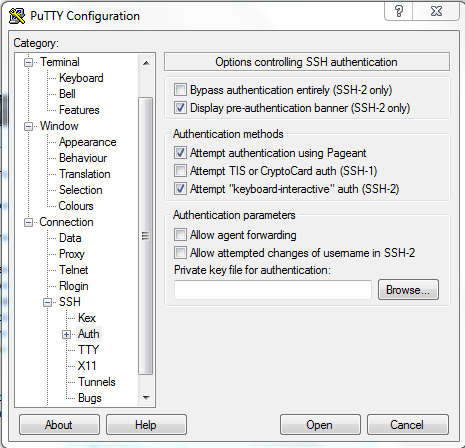Click the private key file input field
Screen dimensions: 465x448
click(273, 290)
